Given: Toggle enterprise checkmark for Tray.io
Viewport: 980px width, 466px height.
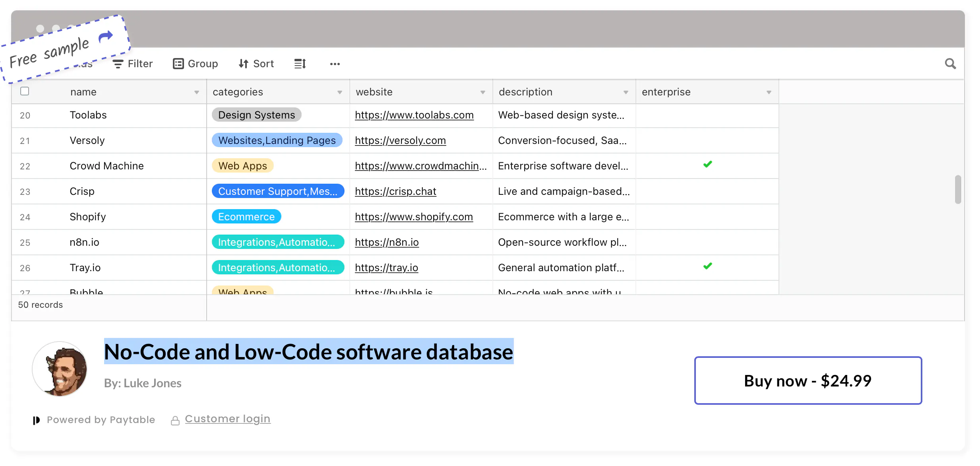Looking at the screenshot, I should [707, 266].
